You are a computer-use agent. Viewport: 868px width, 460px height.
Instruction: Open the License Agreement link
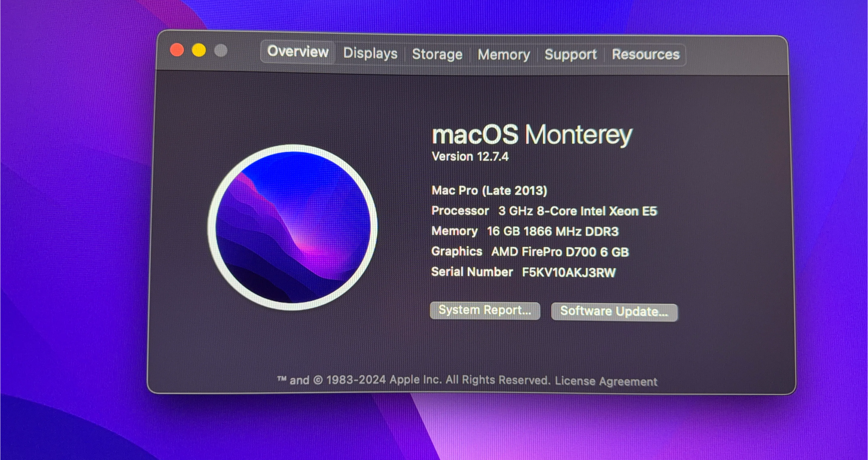(x=606, y=381)
